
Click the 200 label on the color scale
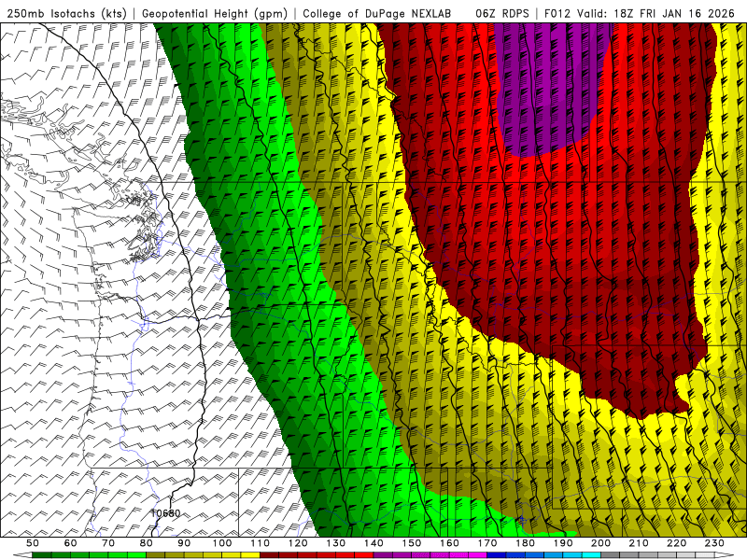pyautogui.click(x=600, y=543)
